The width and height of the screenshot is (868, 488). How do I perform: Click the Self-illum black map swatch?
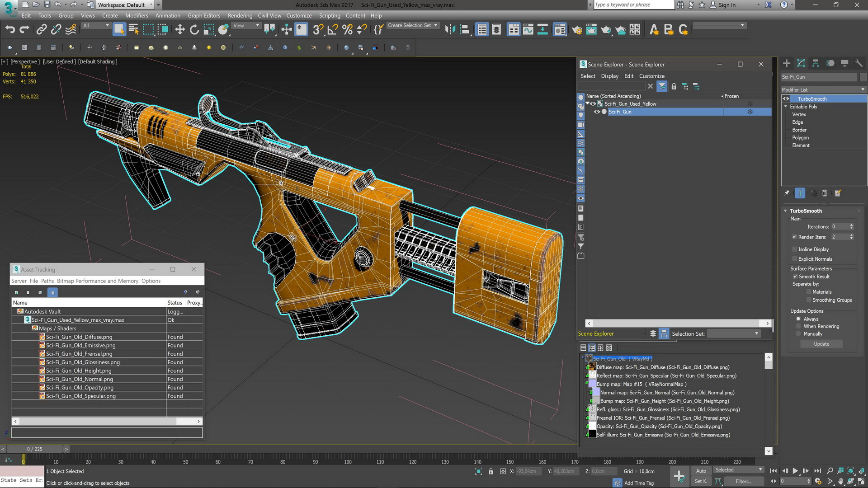(x=592, y=435)
